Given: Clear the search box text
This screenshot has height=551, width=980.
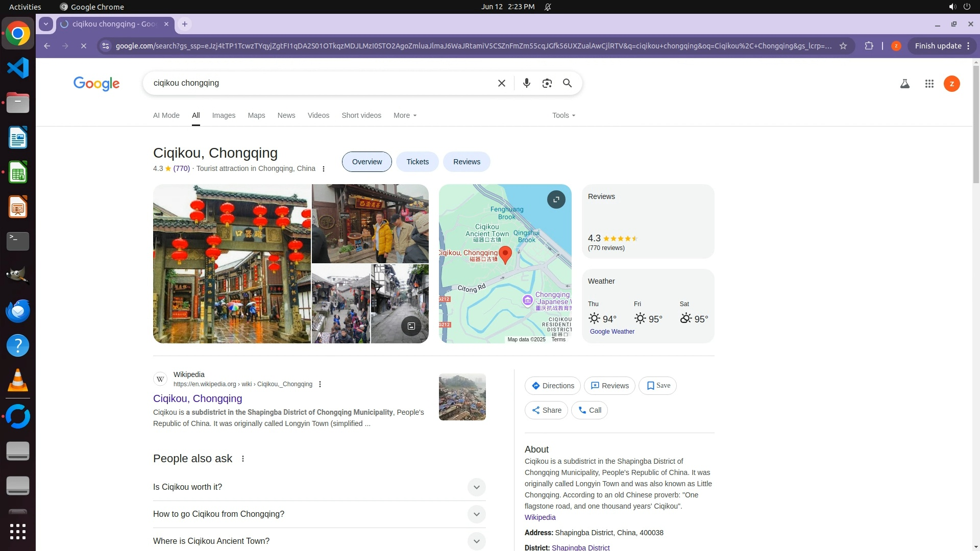Looking at the screenshot, I should (501, 83).
